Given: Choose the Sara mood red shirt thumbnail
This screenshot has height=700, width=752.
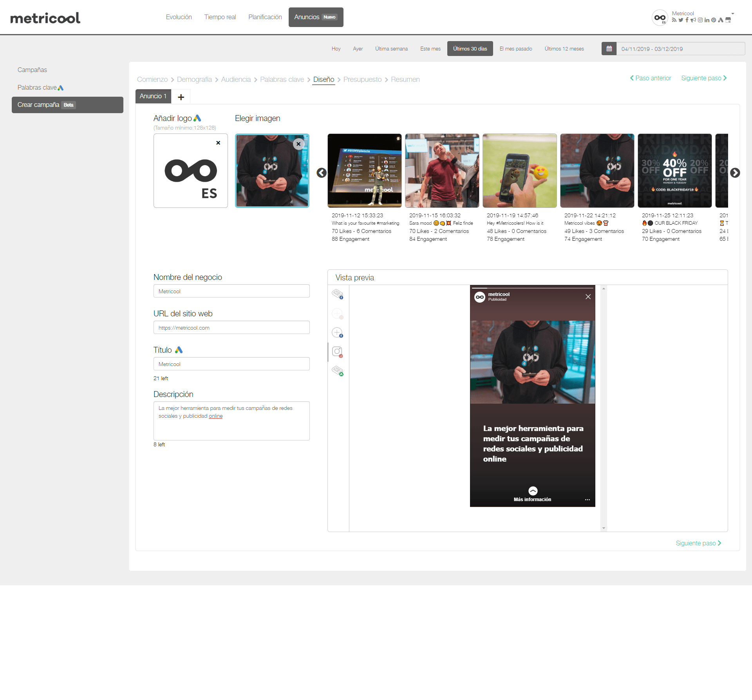Looking at the screenshot, I should [442, 171].
